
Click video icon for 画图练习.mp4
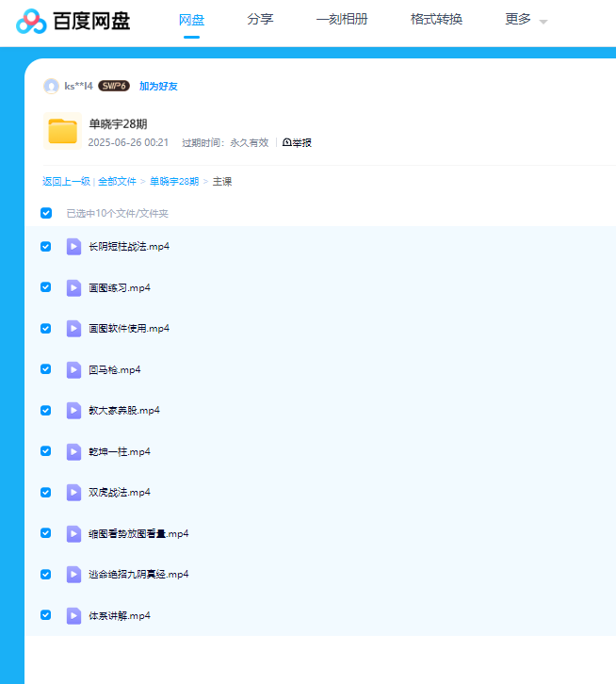[x=73, y=288]
